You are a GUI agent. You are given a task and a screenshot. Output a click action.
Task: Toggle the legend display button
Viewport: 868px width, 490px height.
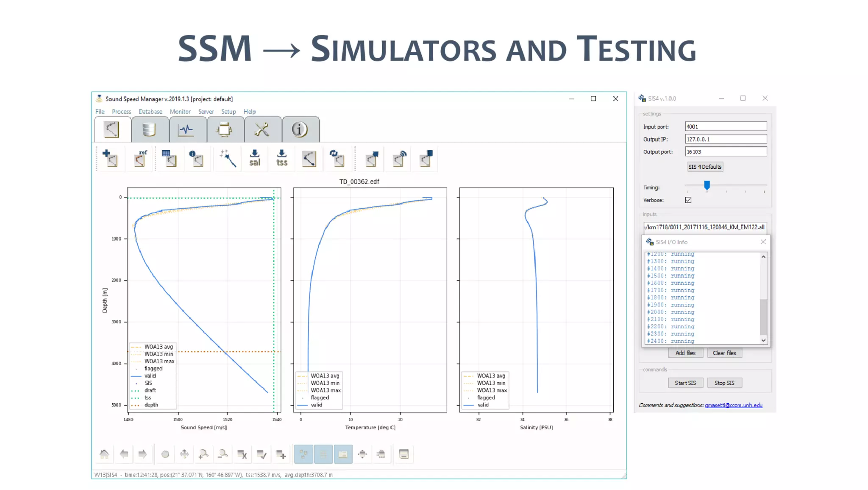(x=343, y=454)
